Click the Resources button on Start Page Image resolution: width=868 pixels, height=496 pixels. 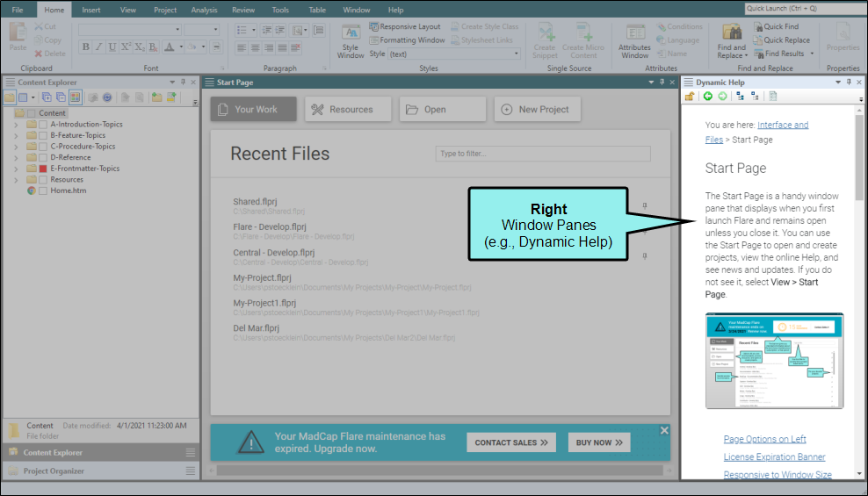point(348,109)
